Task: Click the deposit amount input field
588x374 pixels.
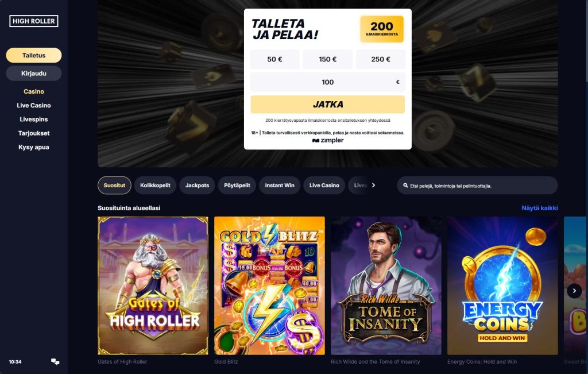Action: click(x=328, y=82)
